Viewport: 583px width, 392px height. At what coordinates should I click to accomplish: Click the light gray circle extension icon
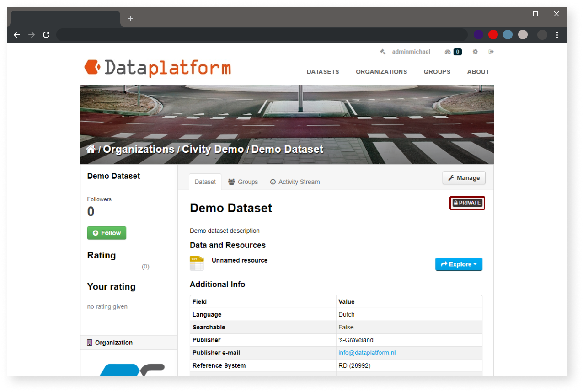(x=523, y=35)
